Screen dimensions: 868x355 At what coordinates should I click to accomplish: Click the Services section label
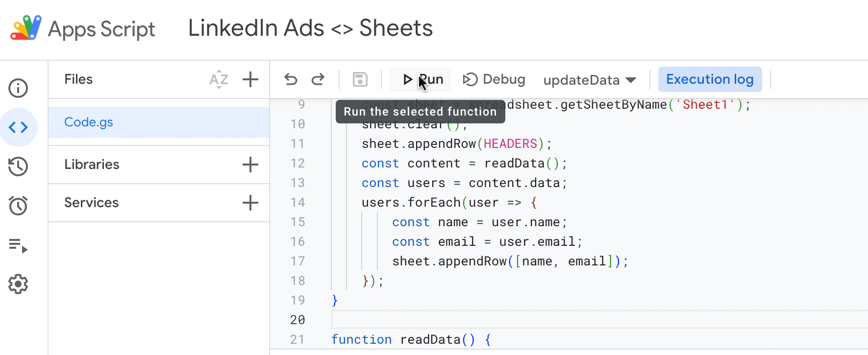91,203
